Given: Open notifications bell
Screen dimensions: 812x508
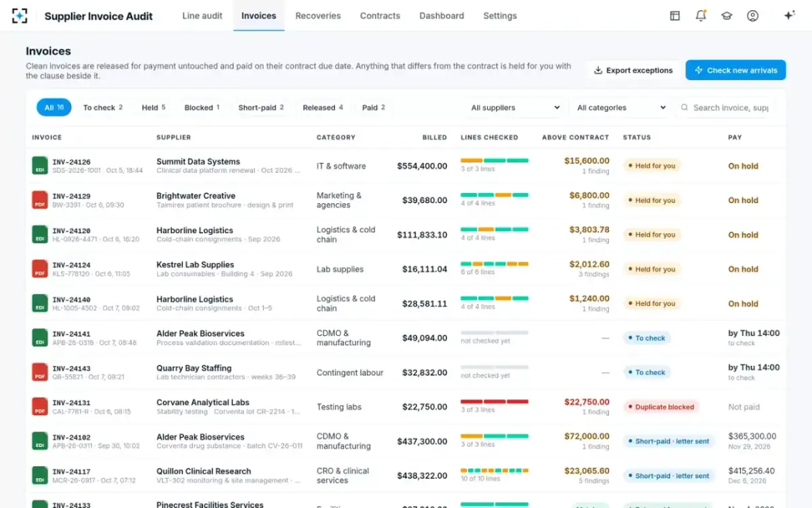Looking at the screenshot, I should 701,16.
